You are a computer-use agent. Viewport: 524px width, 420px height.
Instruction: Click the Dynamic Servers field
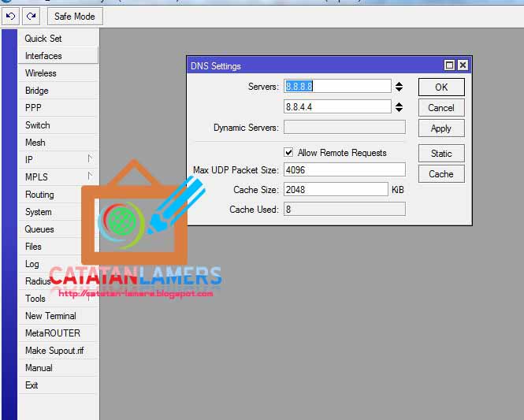coord(344,128)
